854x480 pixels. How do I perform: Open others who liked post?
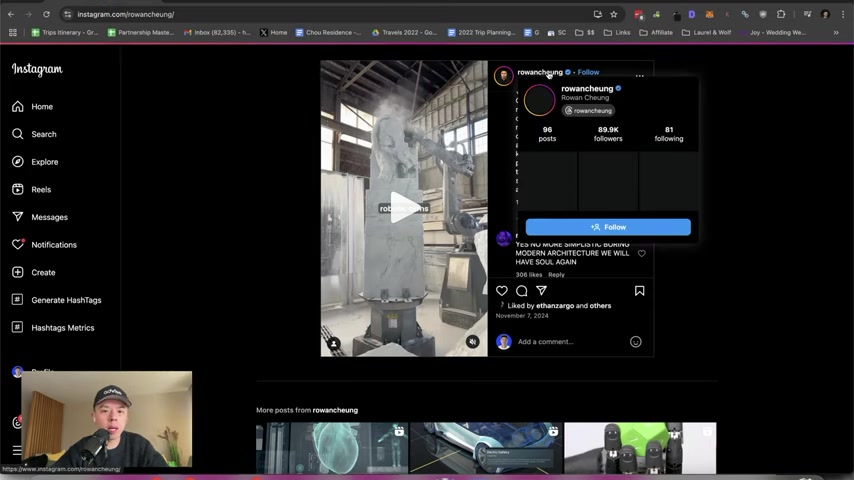(600, 306)
